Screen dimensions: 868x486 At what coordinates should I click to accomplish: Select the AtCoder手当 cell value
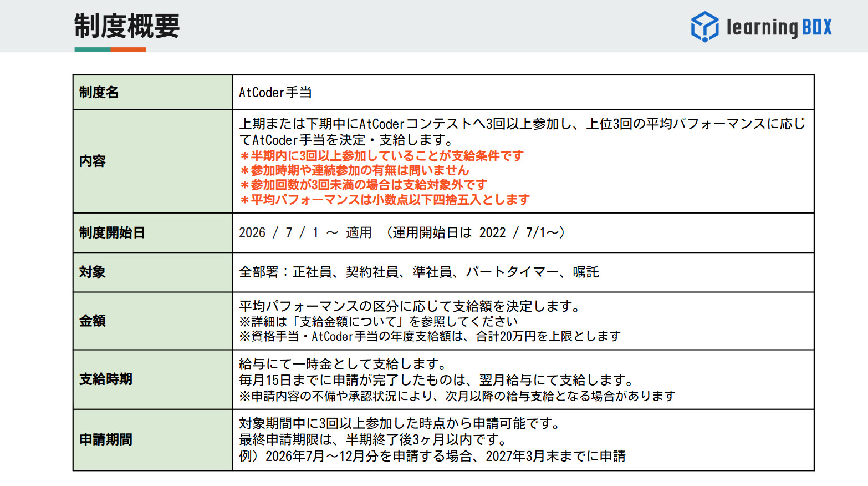[x=275, y=92]
